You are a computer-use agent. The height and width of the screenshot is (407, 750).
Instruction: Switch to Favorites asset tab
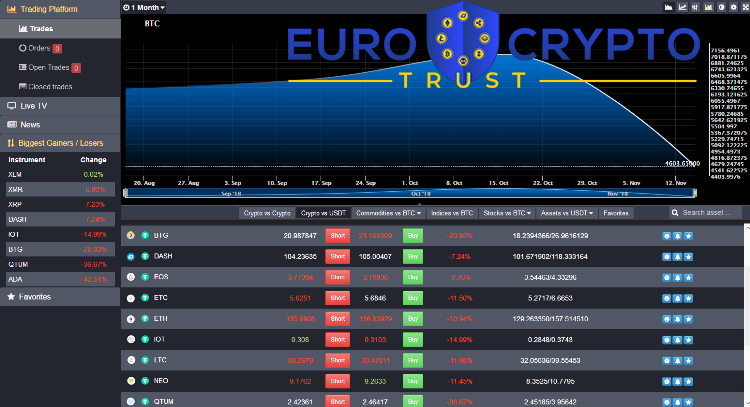pos(616,213)
